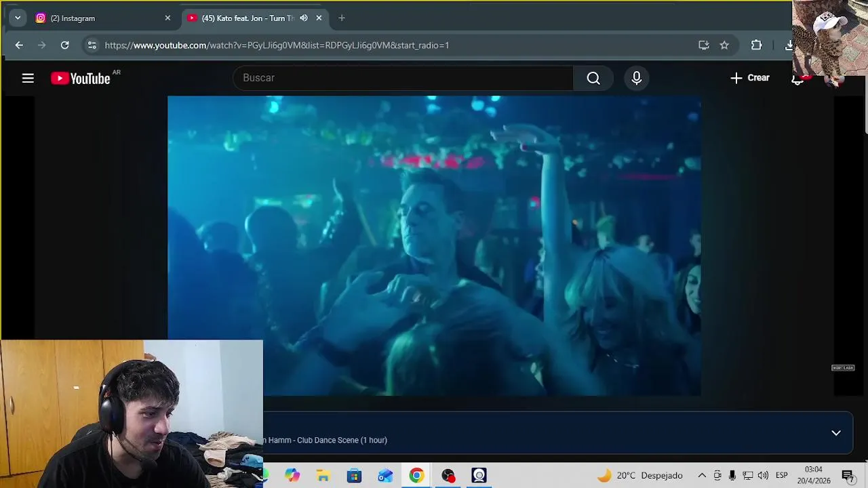Viewport: 868px width, 488px height.
Task: Open a new browser tab
Action: 342,18
